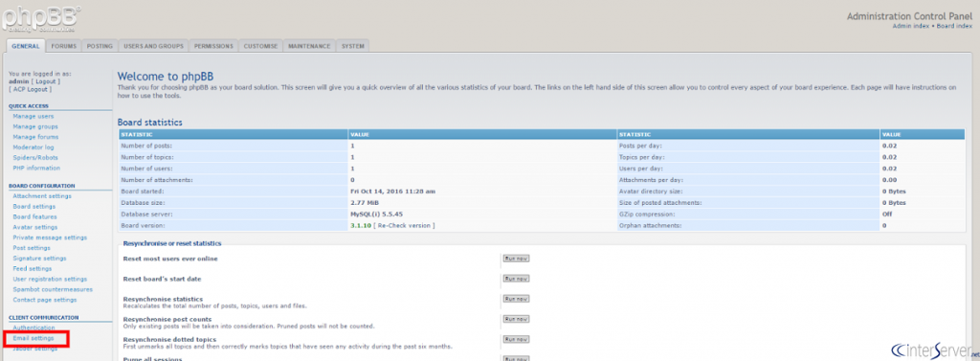Run now for Resynchronise dotted topics
Image resolution: width=980 pixels, height=361 pixels.
tap(516, 339)
